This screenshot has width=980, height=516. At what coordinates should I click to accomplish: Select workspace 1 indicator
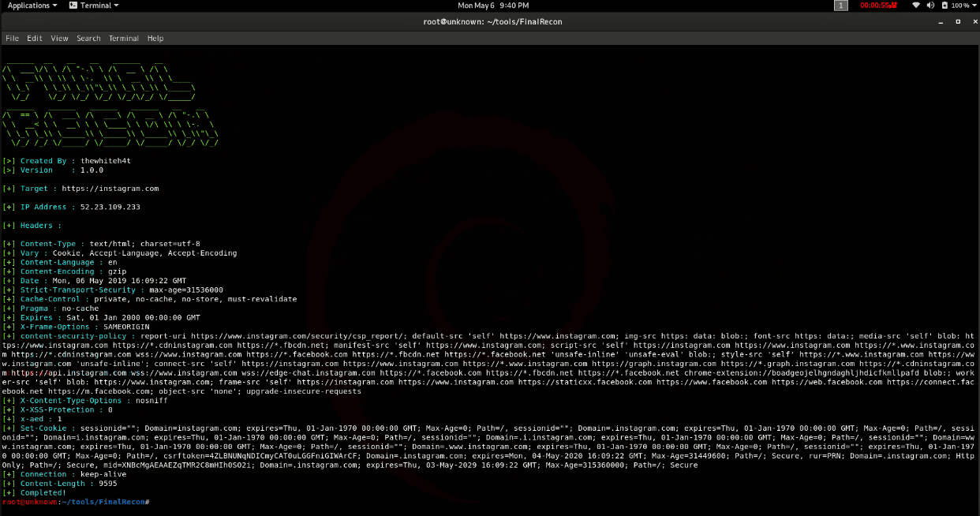(841, 6)
